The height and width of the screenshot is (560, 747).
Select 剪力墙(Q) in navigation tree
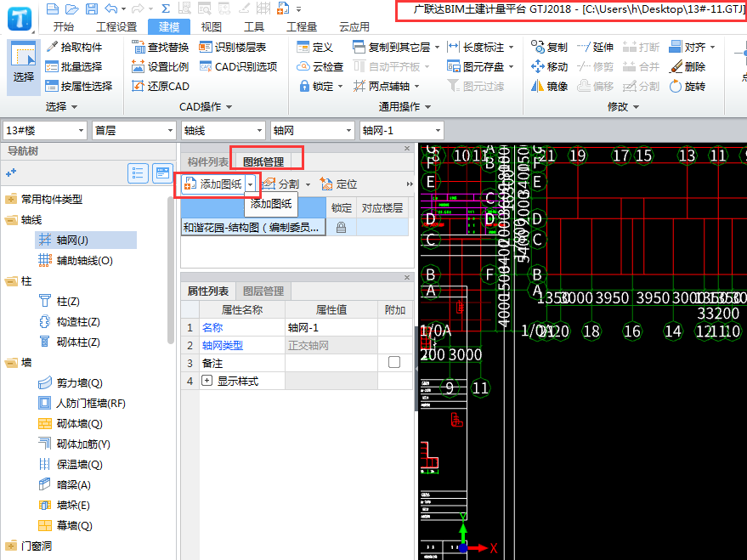coord(71,383)
